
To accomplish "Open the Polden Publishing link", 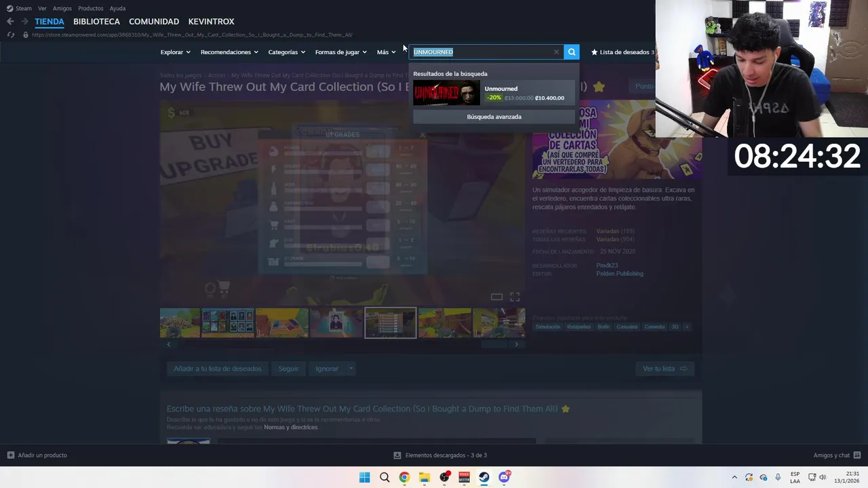I will (620, 274).
